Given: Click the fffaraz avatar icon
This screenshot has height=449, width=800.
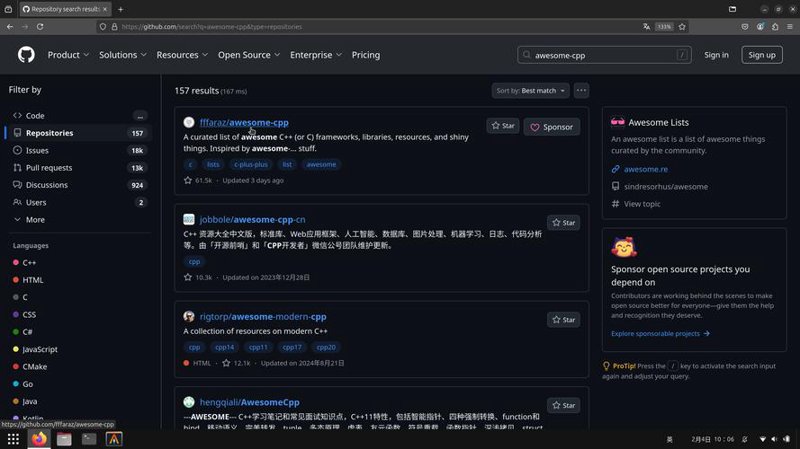Looking at the screenshot, I should pos(189,122).
